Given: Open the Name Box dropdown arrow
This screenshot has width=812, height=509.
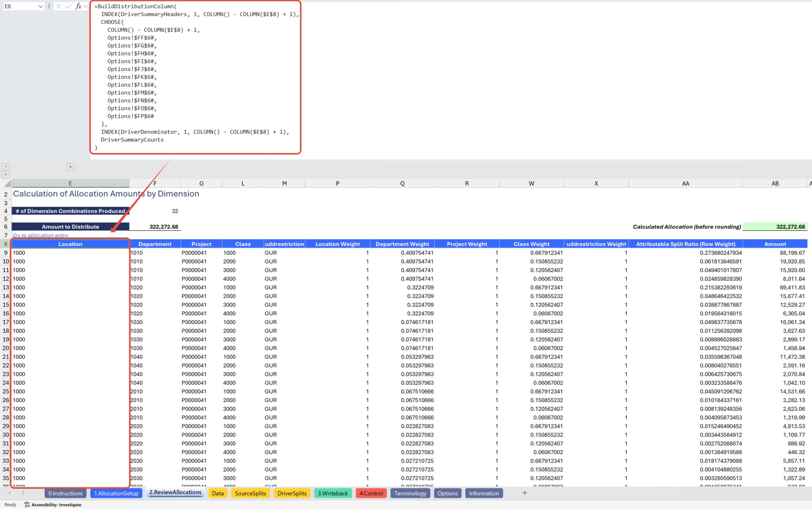Looking at the screenshot, I should click(41, 6).
